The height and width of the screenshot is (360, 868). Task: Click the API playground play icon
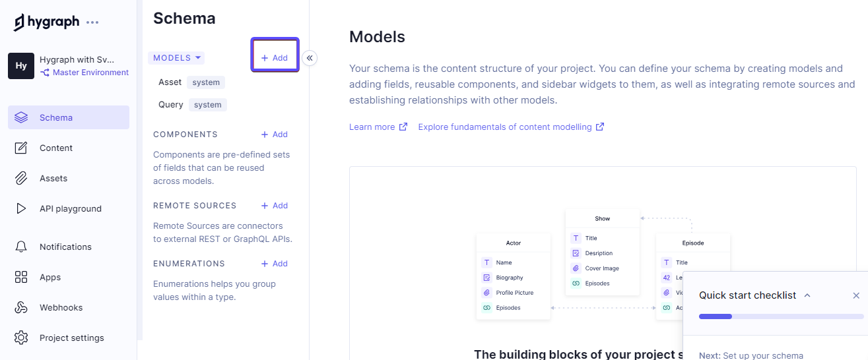[x=21, y=209]
